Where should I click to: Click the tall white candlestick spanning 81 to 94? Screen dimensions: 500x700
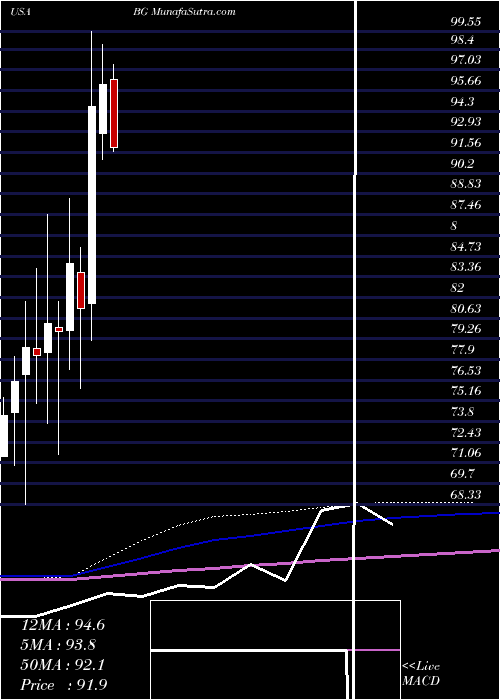click(92, 205)
